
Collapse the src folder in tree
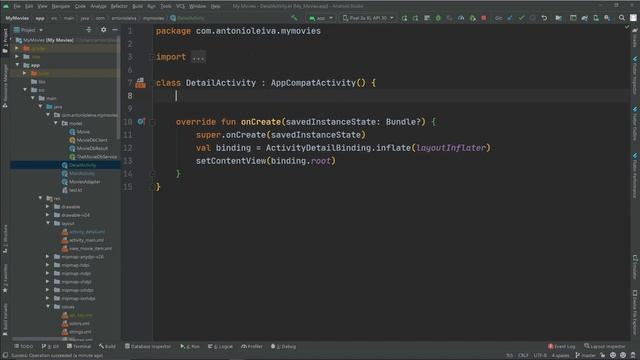point(25,90)
